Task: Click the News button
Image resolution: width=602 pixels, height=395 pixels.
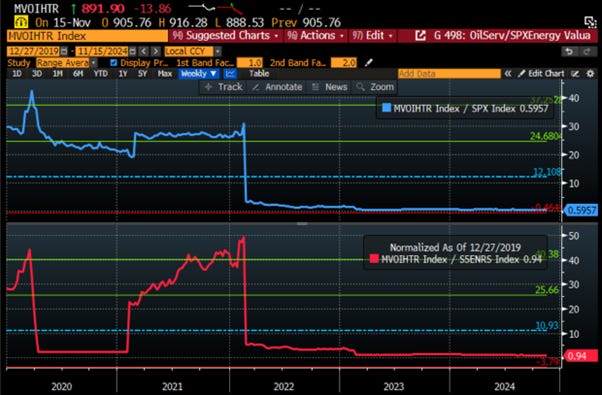Action: point(330,87)
